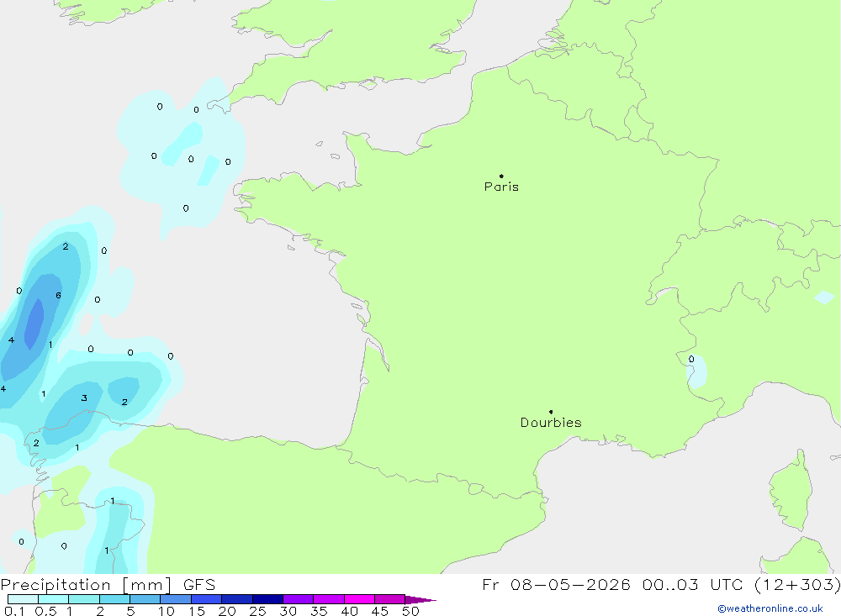Click the legend label '0.5'
This screenshot has height=616, width=841.
pos(45,611)
